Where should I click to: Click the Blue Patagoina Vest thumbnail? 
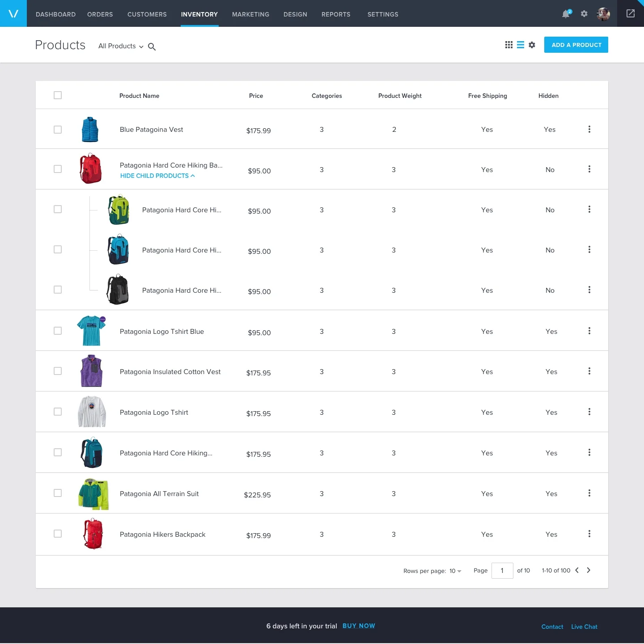tap(90, 130)
